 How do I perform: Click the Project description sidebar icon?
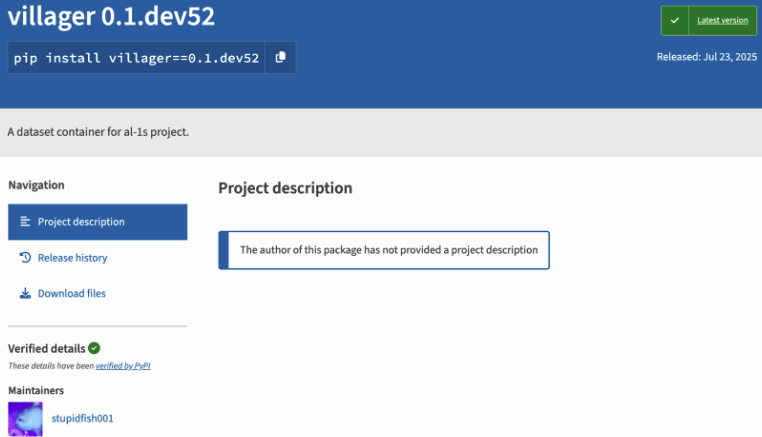click(25, 222)
